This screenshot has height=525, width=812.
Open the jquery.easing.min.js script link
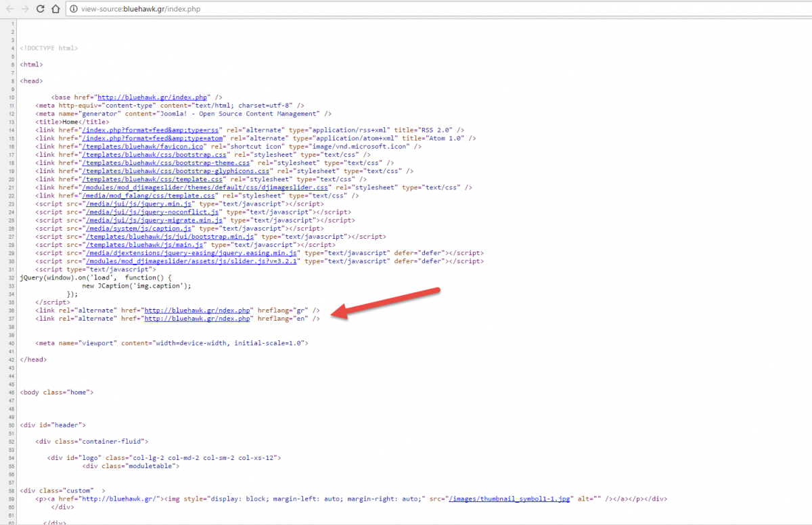[x=191, y=252]
